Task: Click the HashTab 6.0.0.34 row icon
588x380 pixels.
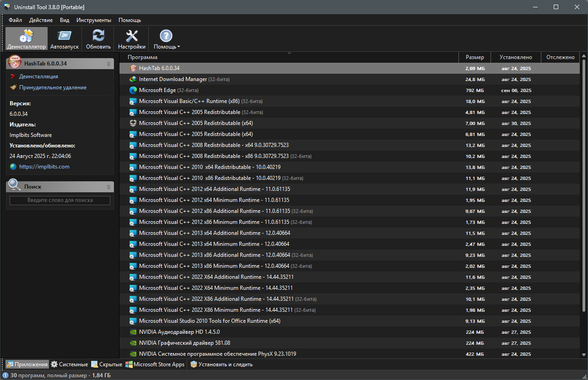Action: [x=133, y=68]
